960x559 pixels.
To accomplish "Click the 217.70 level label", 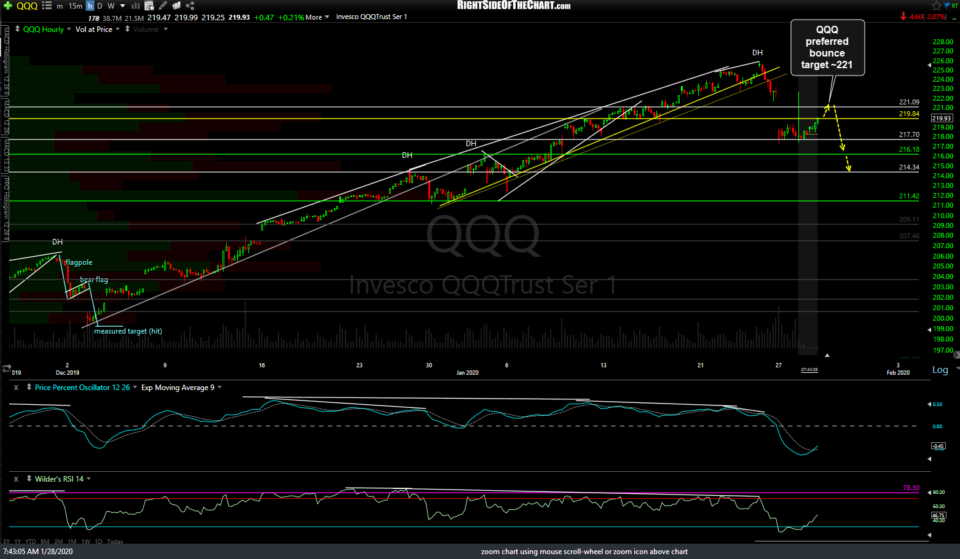I will tap(909, 135).
